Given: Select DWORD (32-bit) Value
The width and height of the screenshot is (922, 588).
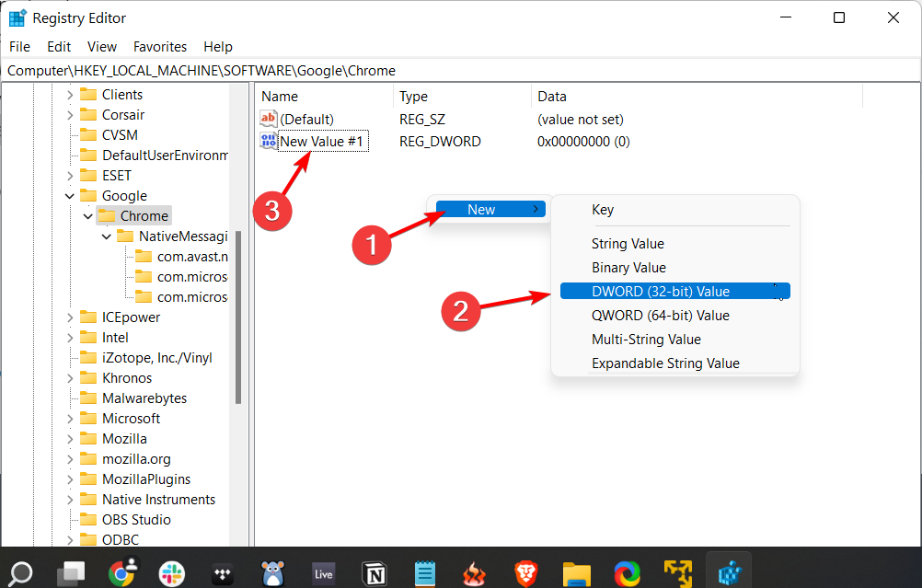Looking at the screenshot, I should (675, 291).
